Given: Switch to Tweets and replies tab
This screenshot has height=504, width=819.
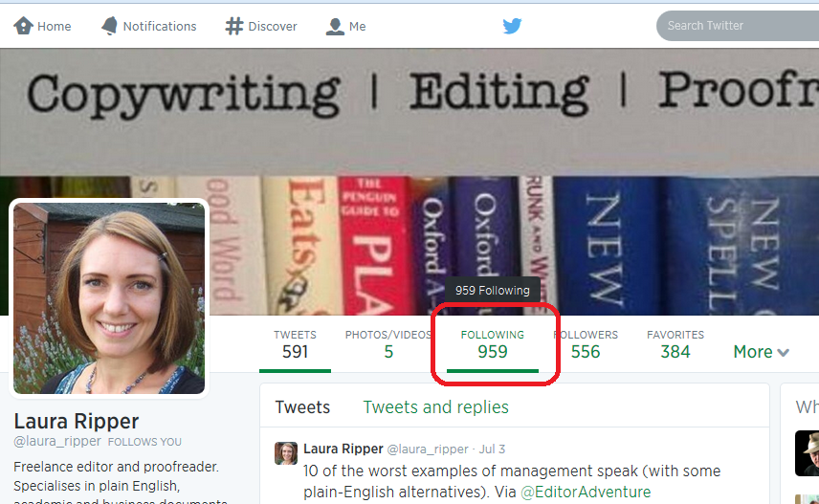Looking at the screenshot, I should tap(435, 407).
